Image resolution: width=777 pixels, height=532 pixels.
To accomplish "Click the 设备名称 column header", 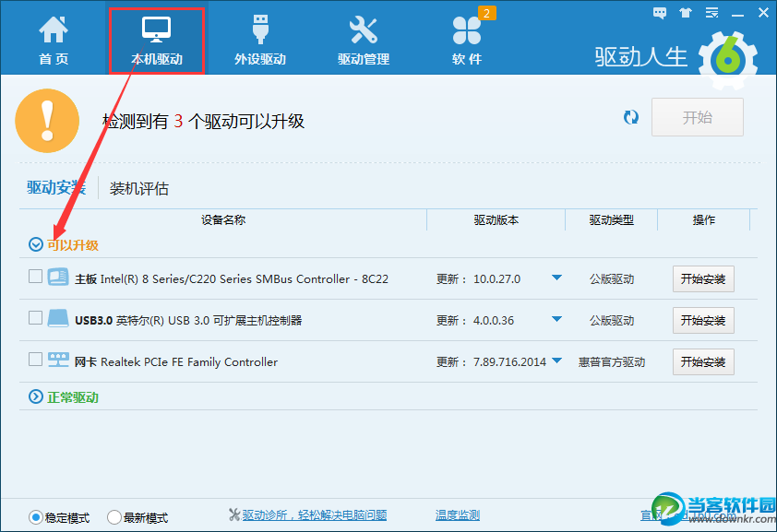I will pos(223,219).
